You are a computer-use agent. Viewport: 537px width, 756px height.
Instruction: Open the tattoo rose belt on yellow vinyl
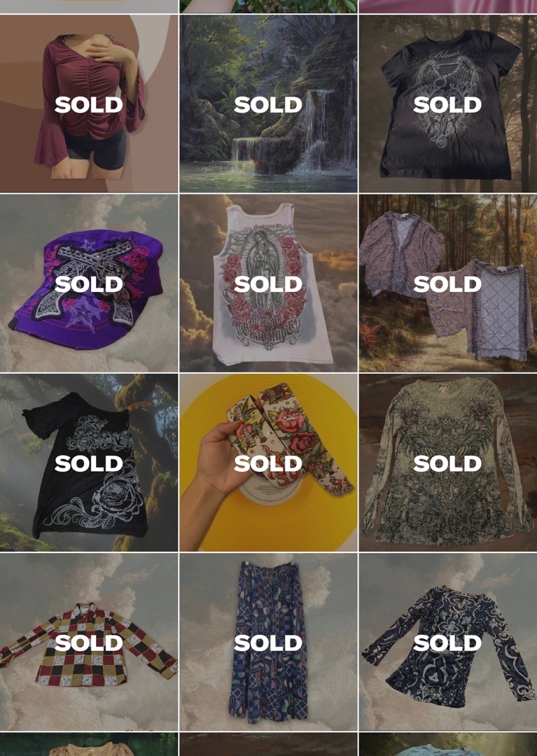click(269, 463)
